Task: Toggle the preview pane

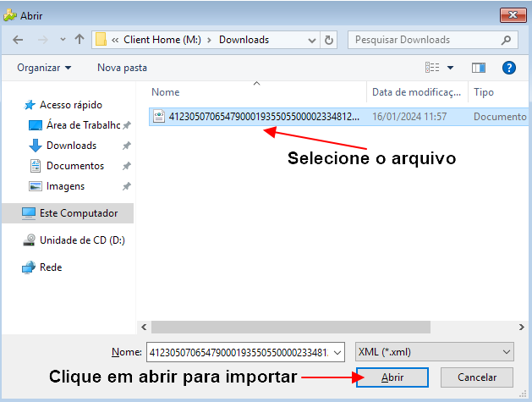Action: [479, 68]
